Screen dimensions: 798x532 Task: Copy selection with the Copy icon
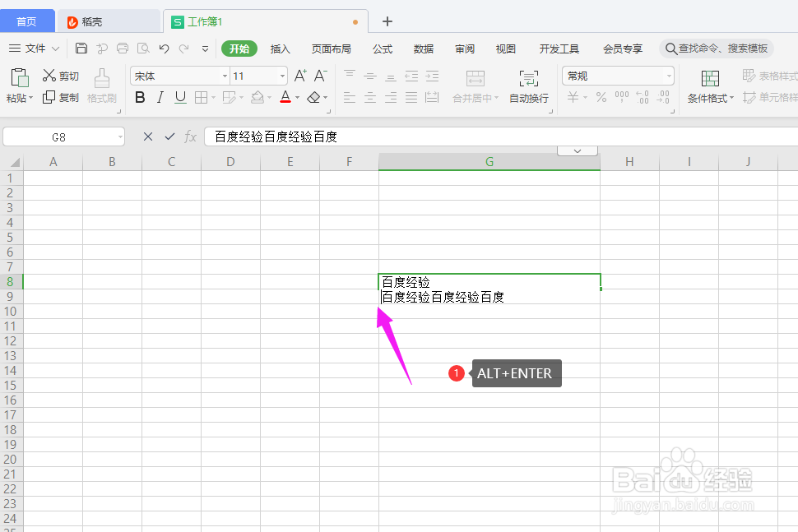[x=49, y=97]
